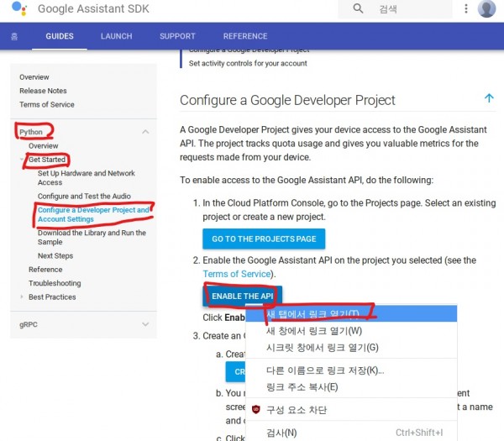Click the uBlock shield icon in context menu
The image size is (504, 441).
pyautogui.click(x=256, y=409)
